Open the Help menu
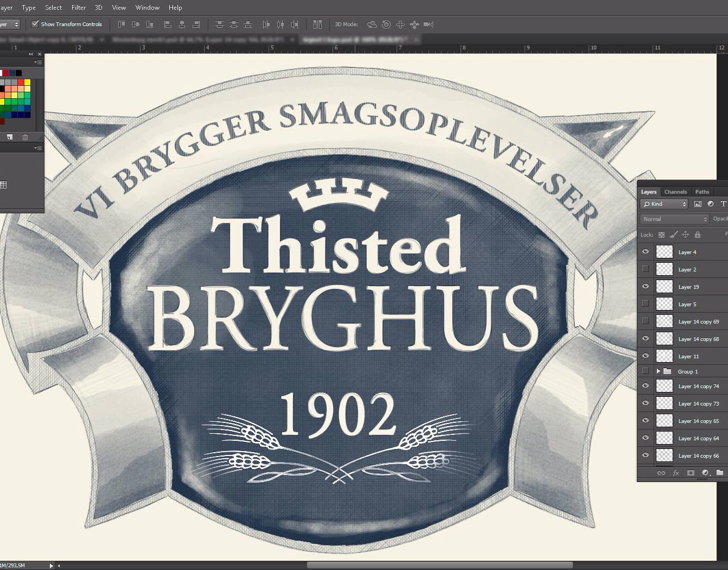728x570 pixels. [x=175, y=8]
